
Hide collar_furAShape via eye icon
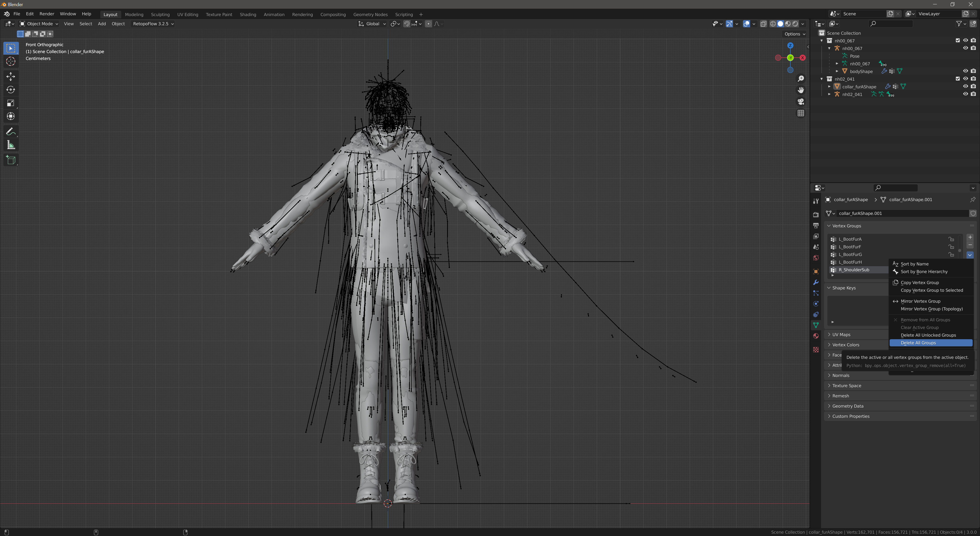pyautogui.click(x=965, y=86)
